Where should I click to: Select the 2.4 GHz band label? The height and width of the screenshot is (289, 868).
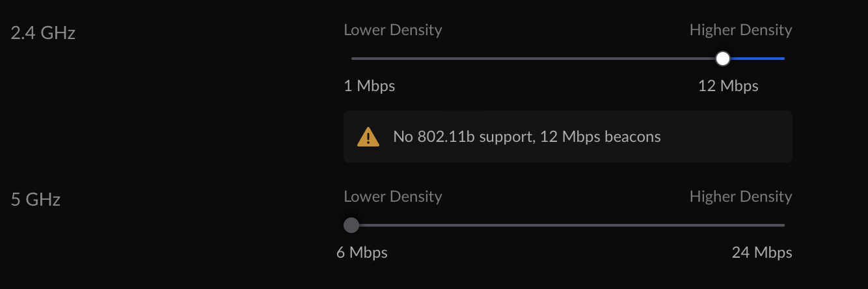coord(43,33)
